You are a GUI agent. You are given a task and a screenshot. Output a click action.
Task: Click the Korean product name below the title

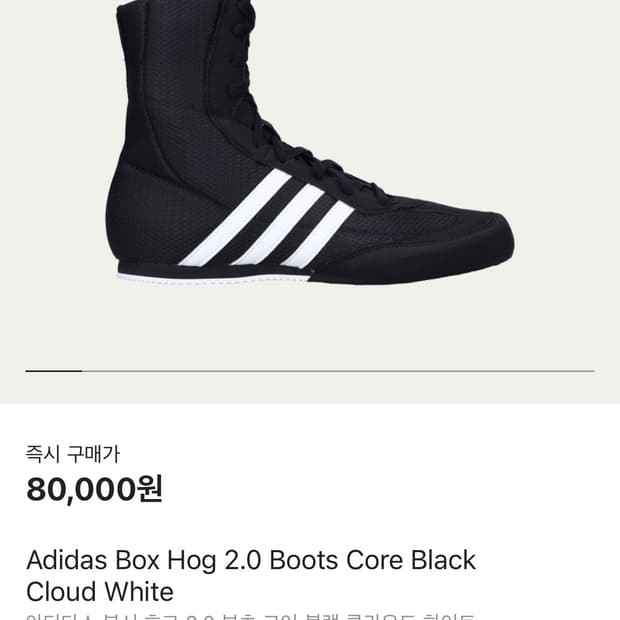(x=250, y=615)
